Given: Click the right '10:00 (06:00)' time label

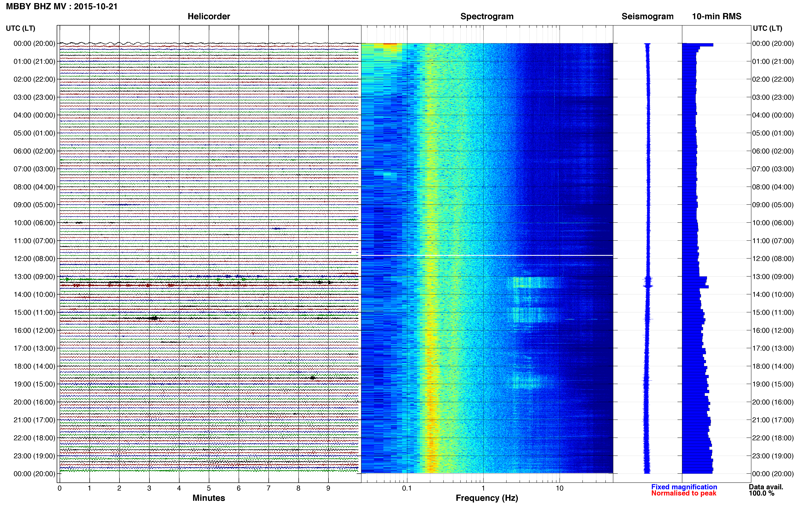Looking at the screenshot, I should click(x=773, y=223).
